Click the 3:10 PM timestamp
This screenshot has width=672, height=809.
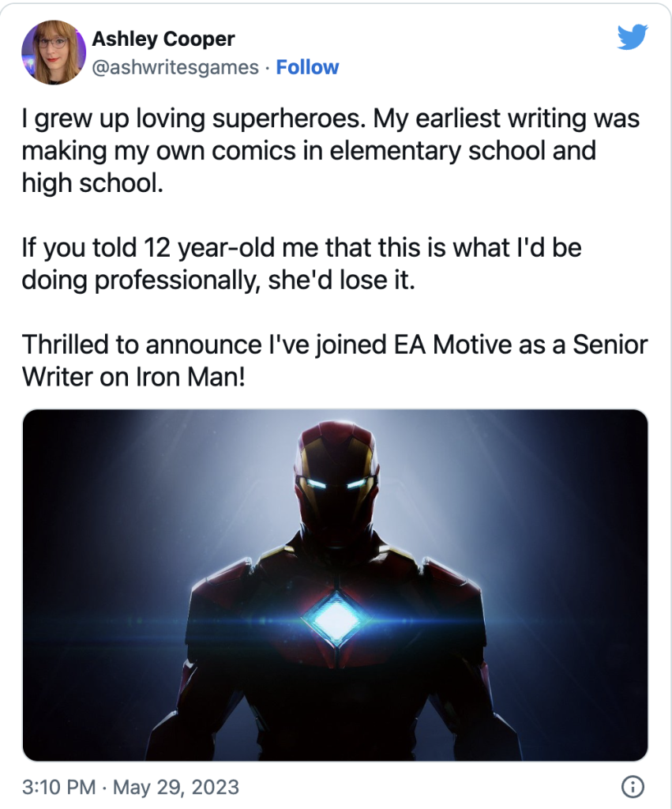coord(59,787)
